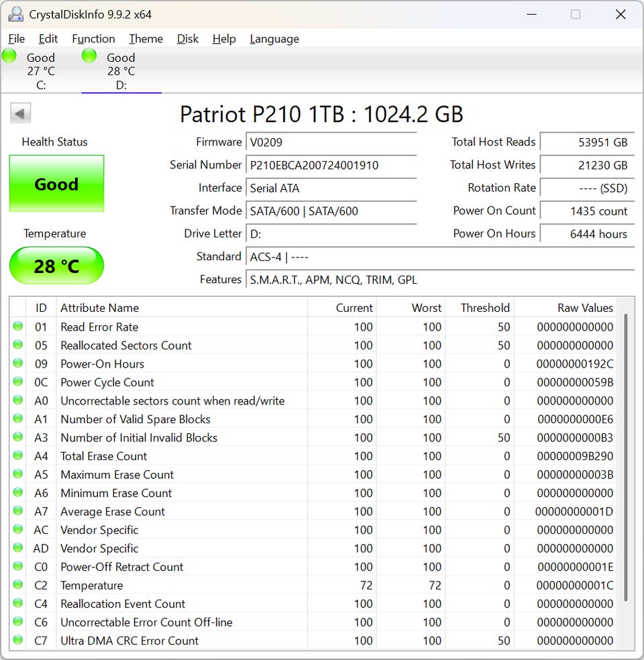Switch to the C: drive tab
Screen dimensions: 644x660
point(41,70)
